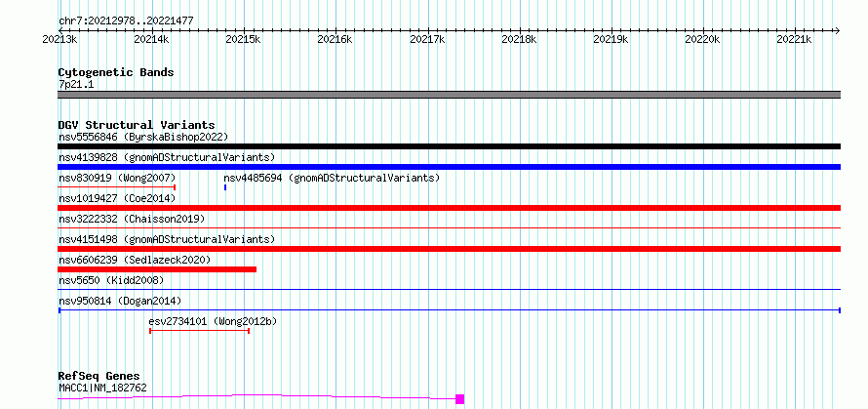Open the nsv6606239 (Sedlazeck2020) variant label
868x409 pixels.
click(135, 260)
